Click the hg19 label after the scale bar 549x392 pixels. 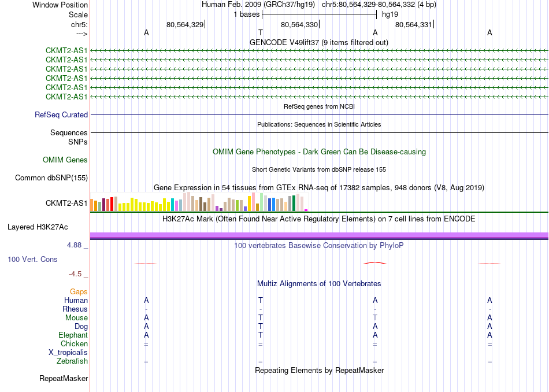390,14
